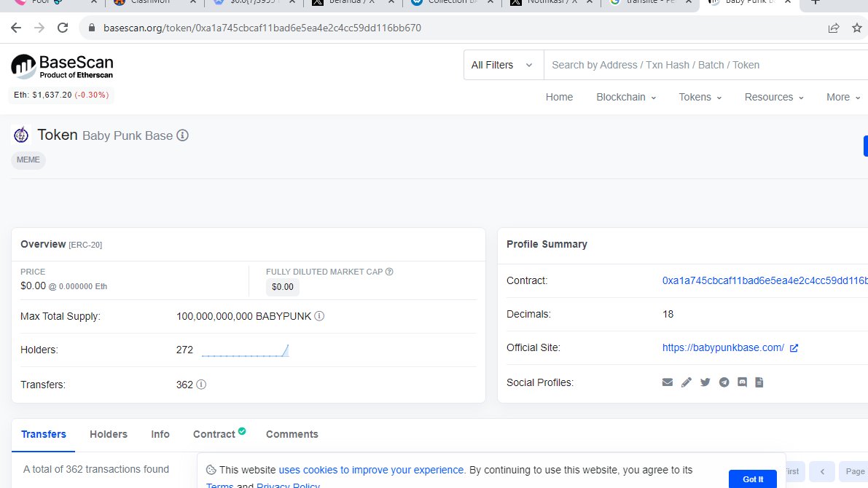The height and width of the screenshot is (488, 868).
Task: Open the Telegram social profile icon
Action: pos(724,382)
